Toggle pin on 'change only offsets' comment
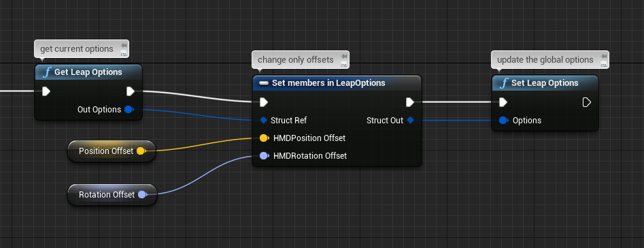 (x=344, y=57)
